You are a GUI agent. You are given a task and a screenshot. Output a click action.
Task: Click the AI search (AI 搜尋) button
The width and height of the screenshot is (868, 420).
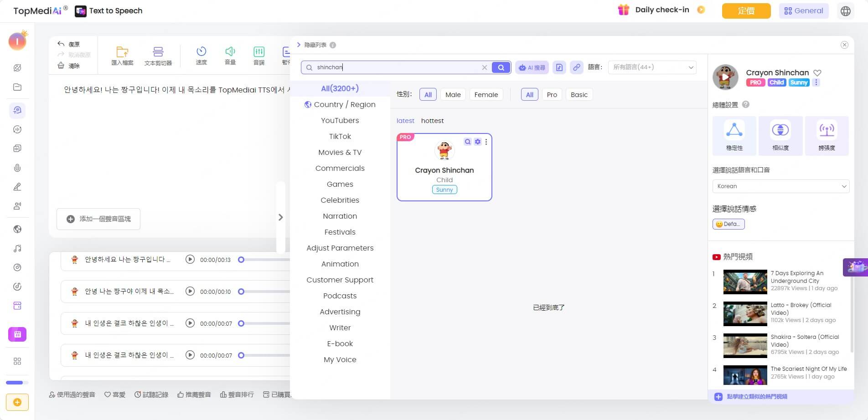tap(532, 67)
